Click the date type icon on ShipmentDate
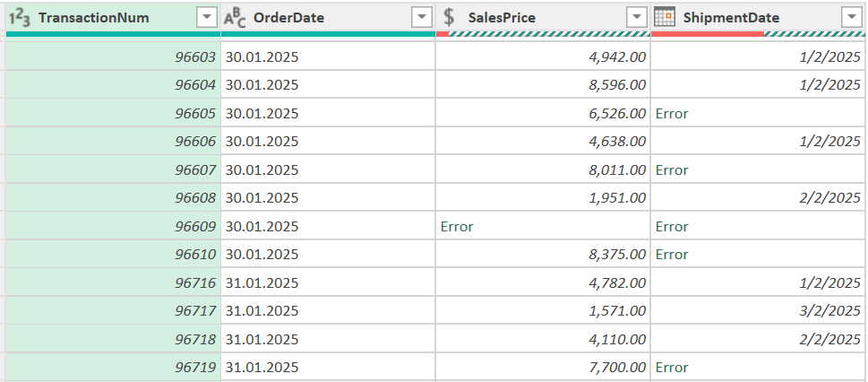868x382 pixels. (x=665, y=17)
